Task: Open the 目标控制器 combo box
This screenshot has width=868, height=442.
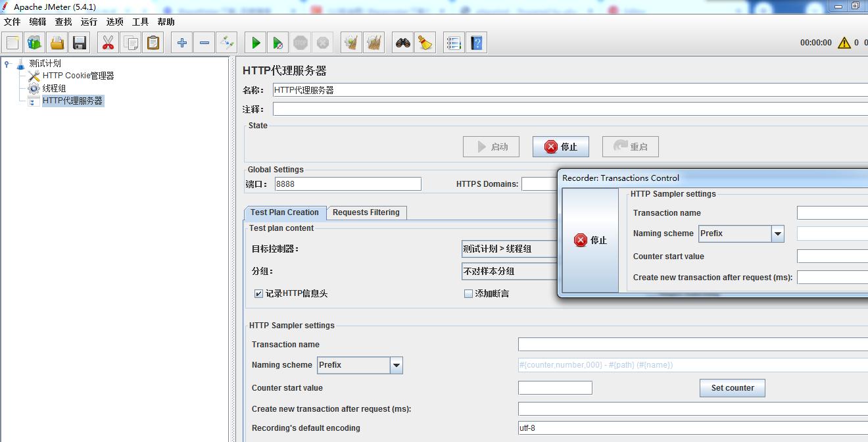Action: point(510,249)
